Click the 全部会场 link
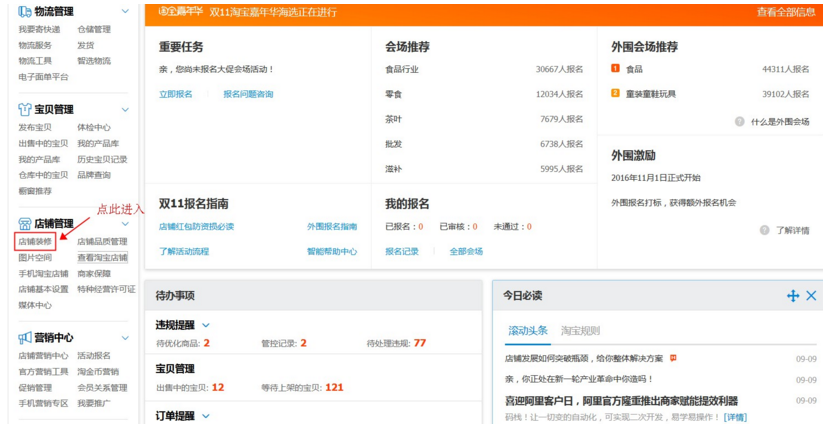This screenshot has height=428, width=823. [x=466, y=252]
